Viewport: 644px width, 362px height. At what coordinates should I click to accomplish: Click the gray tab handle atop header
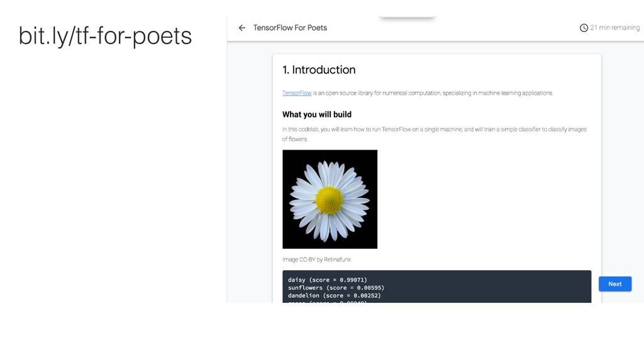point(407,17)
